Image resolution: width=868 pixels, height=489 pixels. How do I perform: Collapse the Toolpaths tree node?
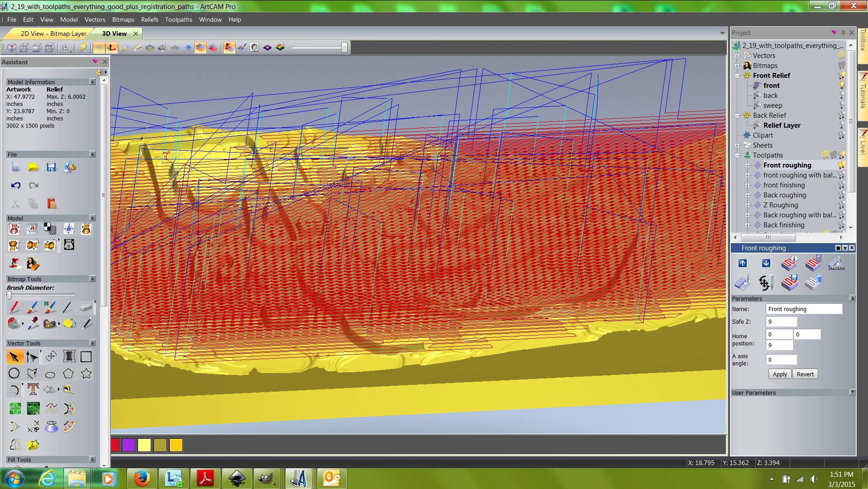[x=737, y=155]
